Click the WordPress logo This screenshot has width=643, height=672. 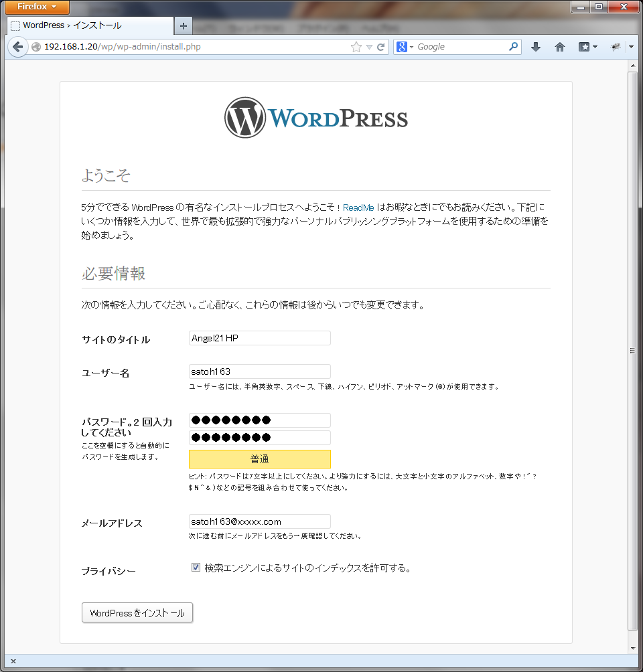[x=316, y=118]
